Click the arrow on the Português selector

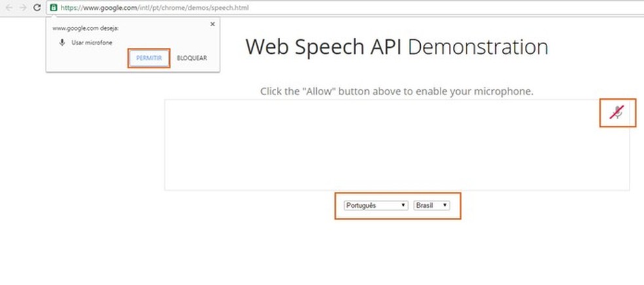pyautogui.click(x=404, y=205)
